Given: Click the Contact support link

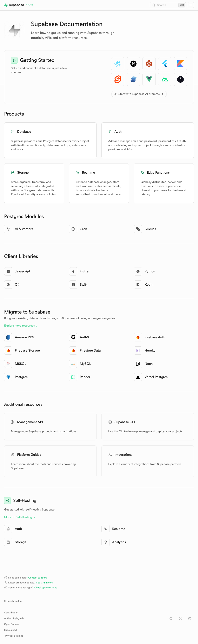Looking at the screenshot, I should 37,577.
